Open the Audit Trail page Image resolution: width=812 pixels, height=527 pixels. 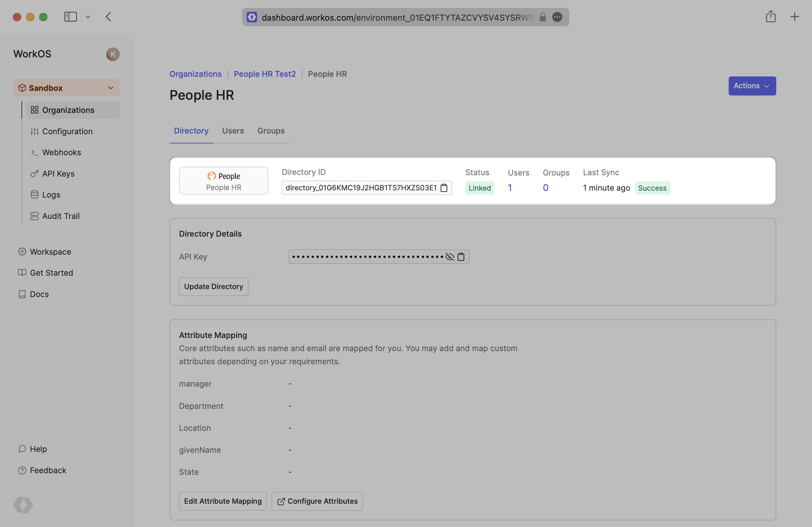click(x=61, y=216)
